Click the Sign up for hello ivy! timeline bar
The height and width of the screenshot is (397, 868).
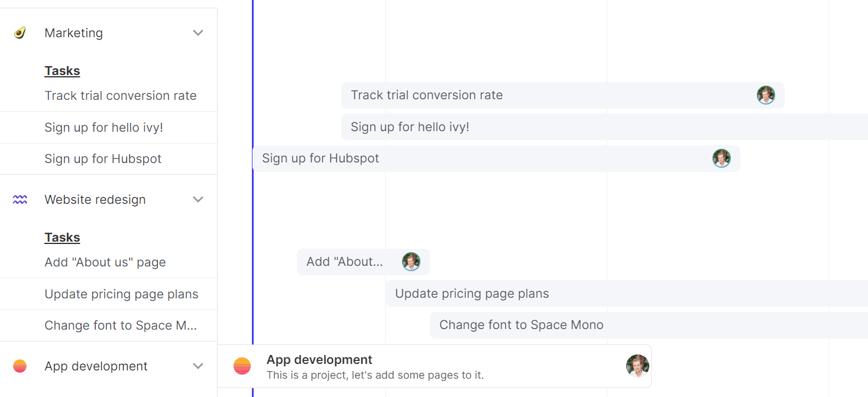604,127
